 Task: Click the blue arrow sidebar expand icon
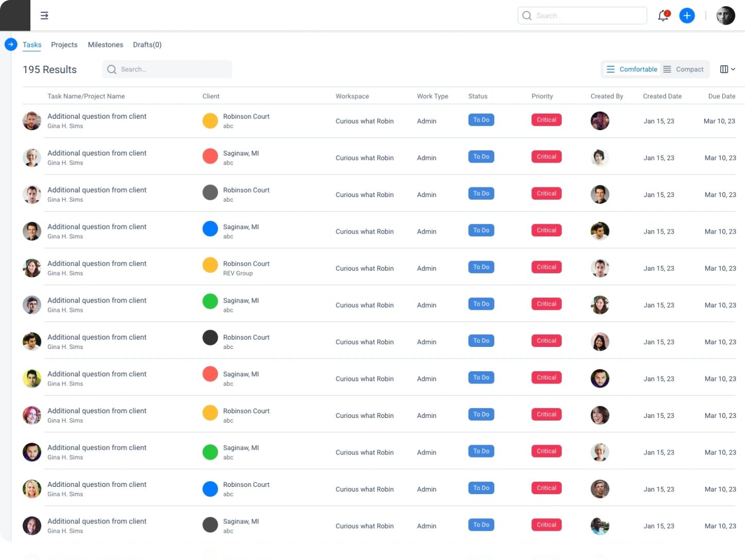[11, 44]
